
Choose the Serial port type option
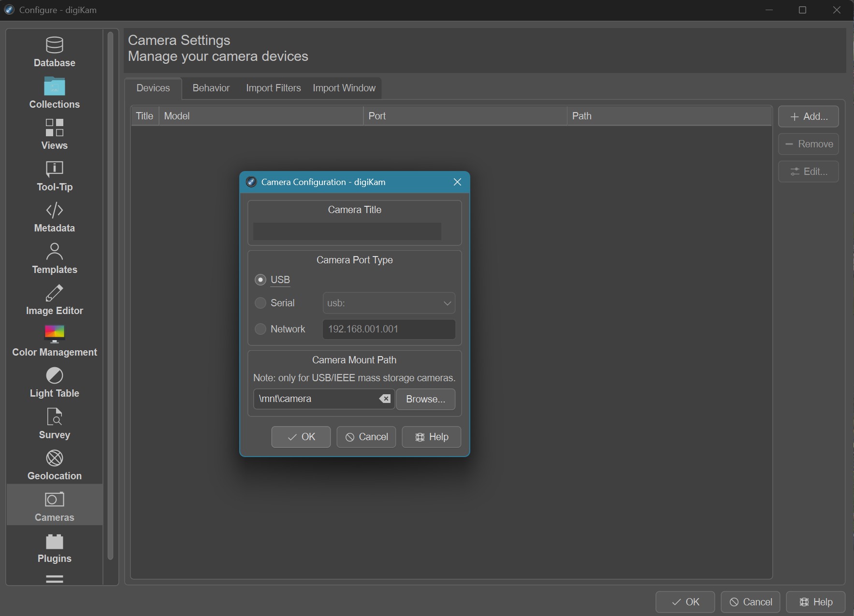(261, 303)
